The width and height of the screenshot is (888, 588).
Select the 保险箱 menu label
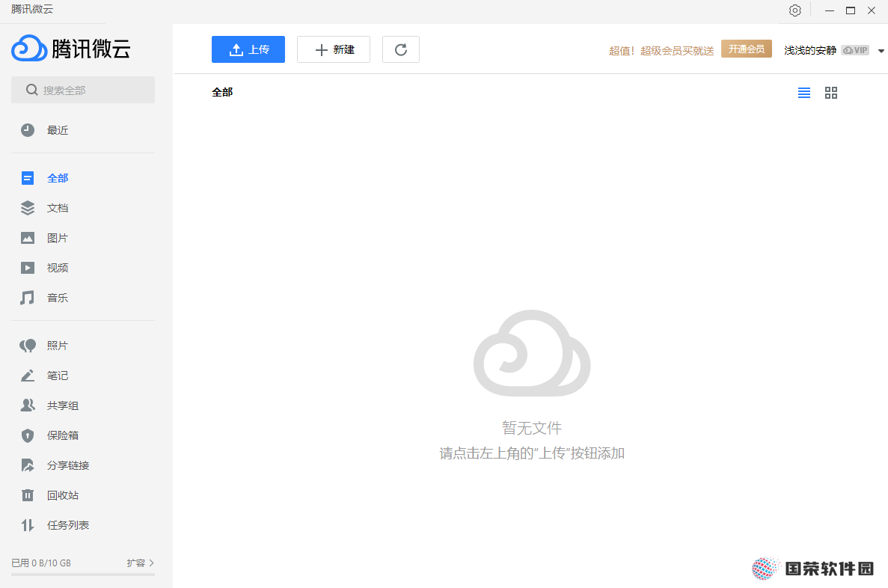[63, 435]
